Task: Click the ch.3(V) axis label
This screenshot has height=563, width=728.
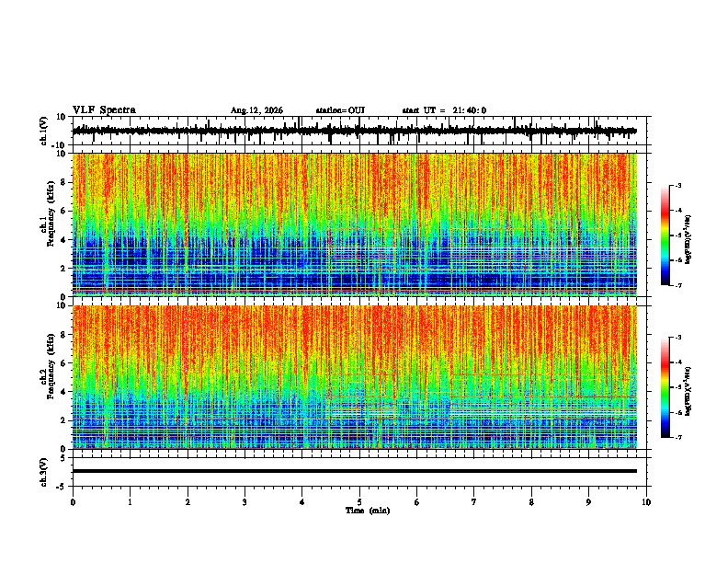Action: 43,472
